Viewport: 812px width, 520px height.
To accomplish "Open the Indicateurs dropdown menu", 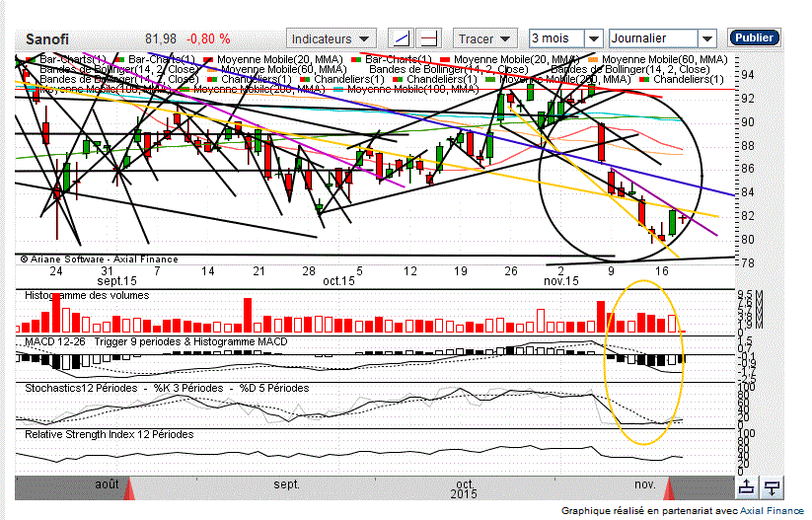I will (330, 38).
